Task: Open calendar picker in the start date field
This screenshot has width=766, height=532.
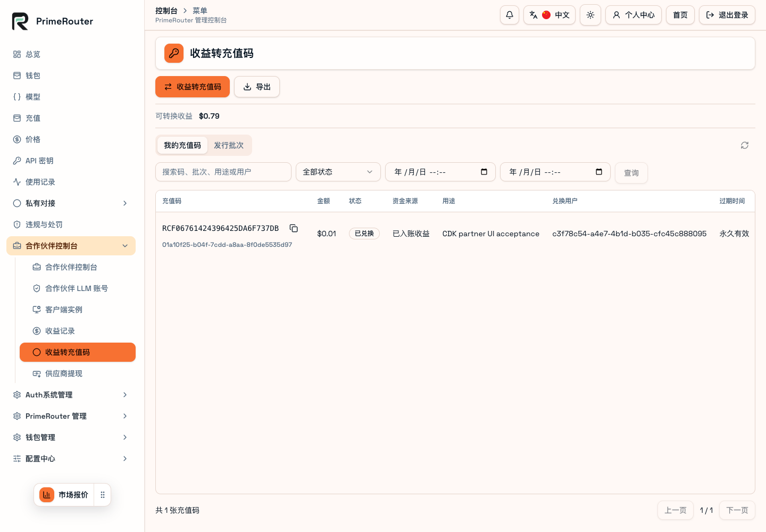Action: pos(484,172)
